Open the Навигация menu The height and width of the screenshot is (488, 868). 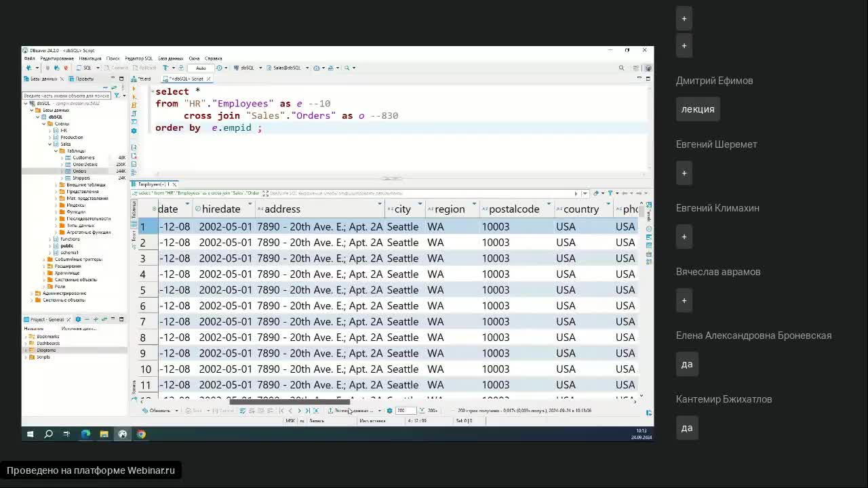coord(90,59)
